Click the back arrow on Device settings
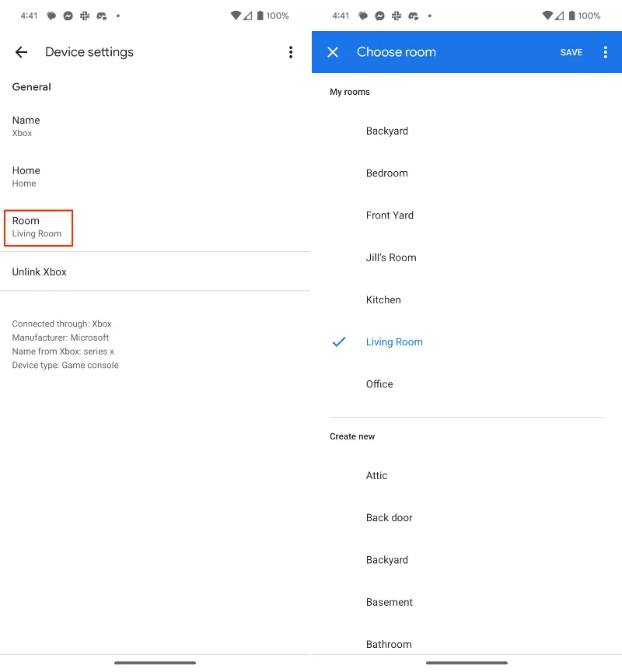The width and height of the screenshot is (622, 672). pos(21,52)
